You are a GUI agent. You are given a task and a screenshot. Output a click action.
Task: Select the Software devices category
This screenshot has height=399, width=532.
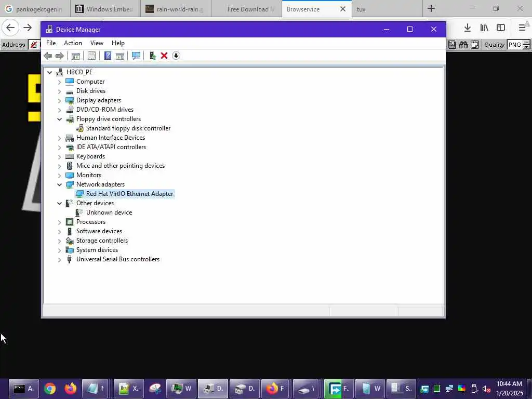[x=99, y=231]
